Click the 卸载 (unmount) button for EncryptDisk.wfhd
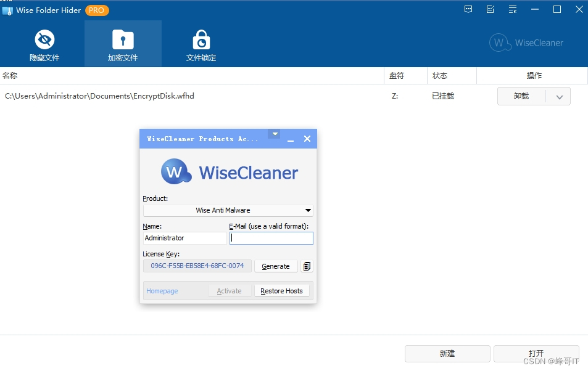This screenshot has height=371, width=588. click(x=521, y=96)
